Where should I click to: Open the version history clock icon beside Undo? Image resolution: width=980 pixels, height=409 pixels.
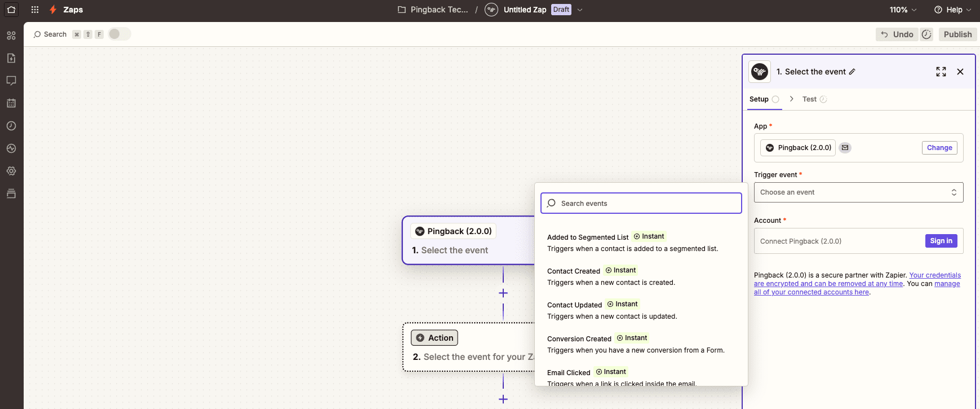pyautogui.click(x=926, y=34)
